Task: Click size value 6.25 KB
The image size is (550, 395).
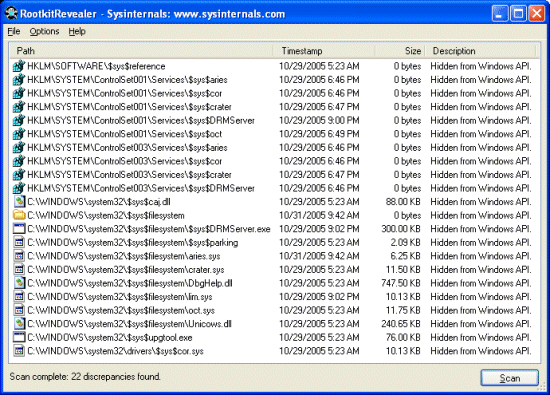Action: [405, 256]
